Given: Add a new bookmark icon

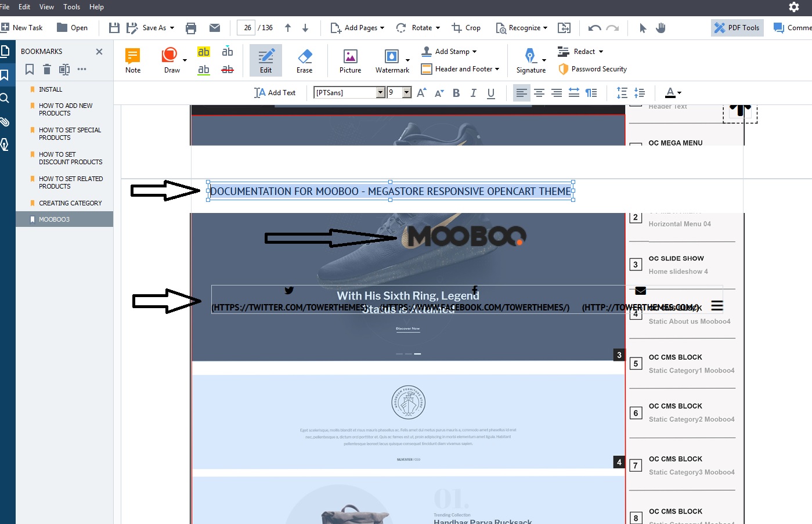Looking at the screenshot, I should 30,70.
